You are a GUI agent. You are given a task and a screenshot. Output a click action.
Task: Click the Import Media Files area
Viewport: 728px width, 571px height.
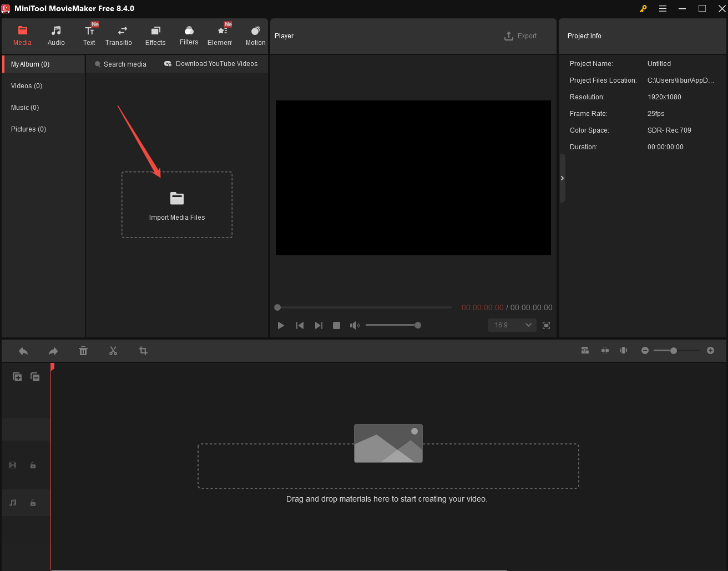(176, 204)
